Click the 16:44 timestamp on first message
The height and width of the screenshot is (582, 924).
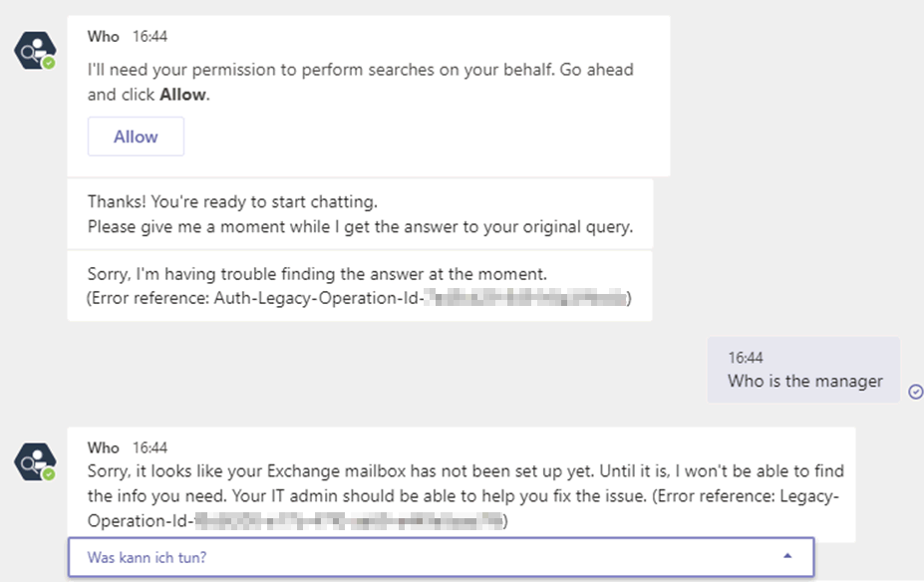pos(150,37)
